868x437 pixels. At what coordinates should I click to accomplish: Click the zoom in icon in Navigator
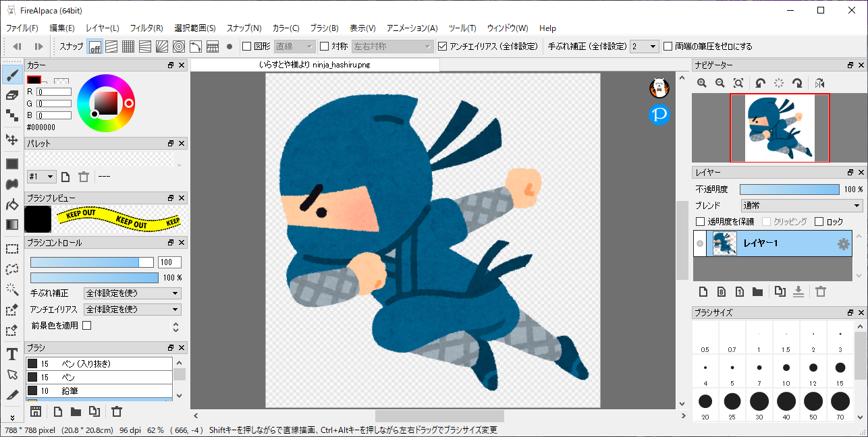tap(702, 83)
